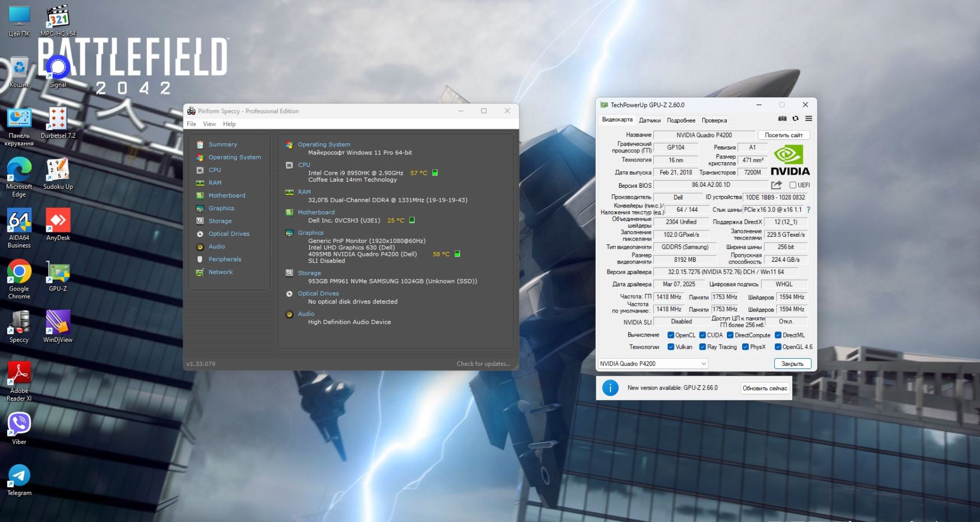Open Цей ПК desktop icon

19,21
